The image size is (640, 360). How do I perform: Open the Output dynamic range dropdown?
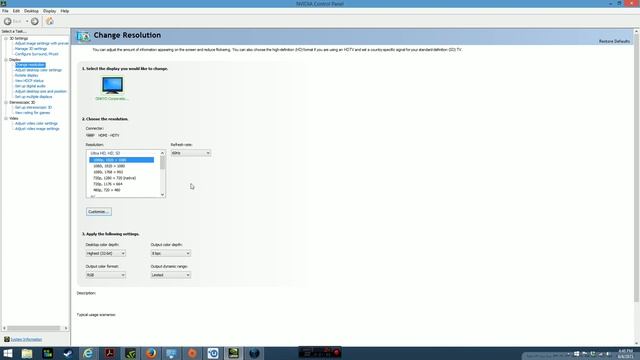171,275
